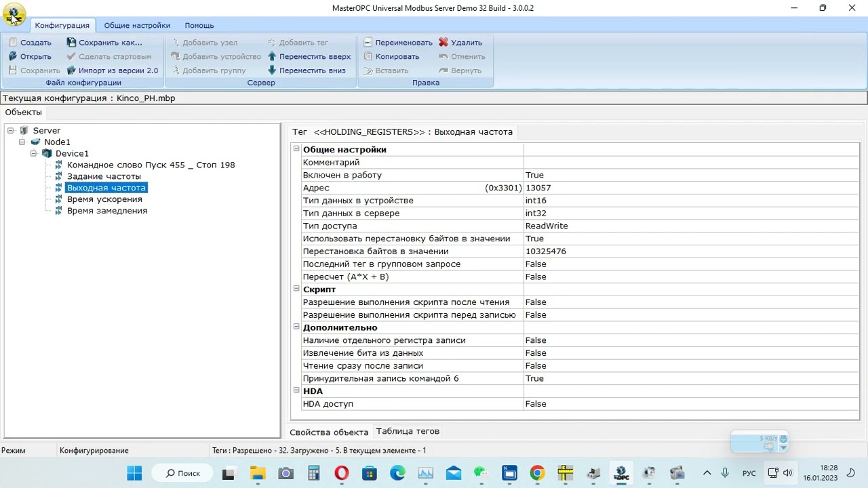
Task: Open File Explorer from taskbar
Action: click(x=258, y=473)
